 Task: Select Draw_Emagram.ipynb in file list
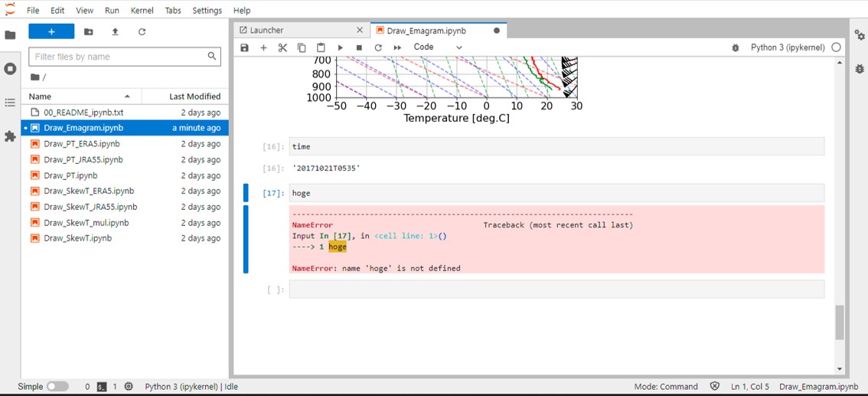(x=125, y=128)
